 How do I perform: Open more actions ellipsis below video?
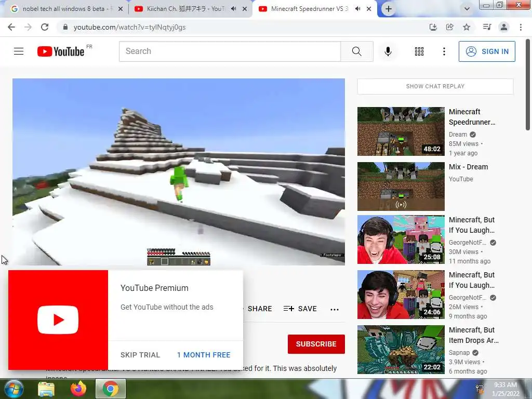[x=334, y=309]
